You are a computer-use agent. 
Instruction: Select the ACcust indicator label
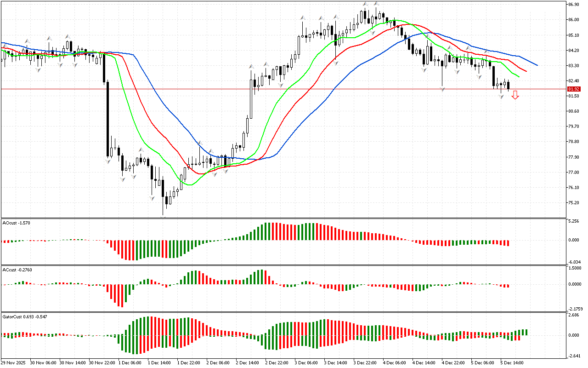[17, 270]
